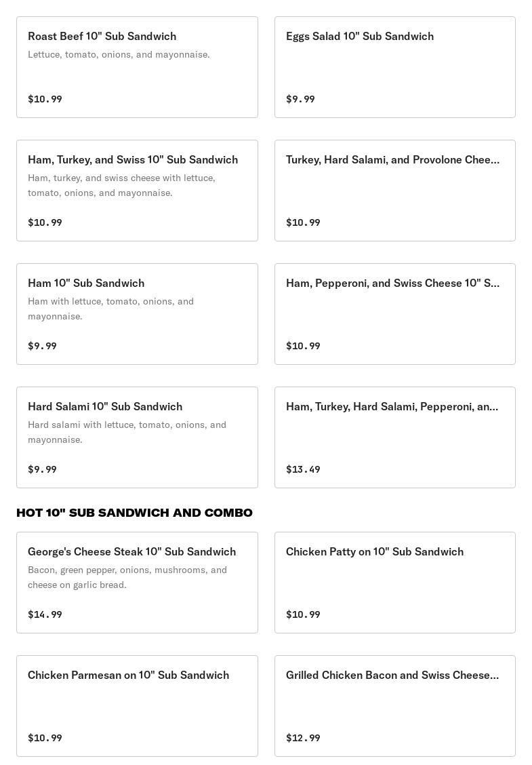Open Ham, Turkey, and Swiss 10" Sub Sandwich
The image size is (532, 765).
pyautogui.click(x=133, y=160)
